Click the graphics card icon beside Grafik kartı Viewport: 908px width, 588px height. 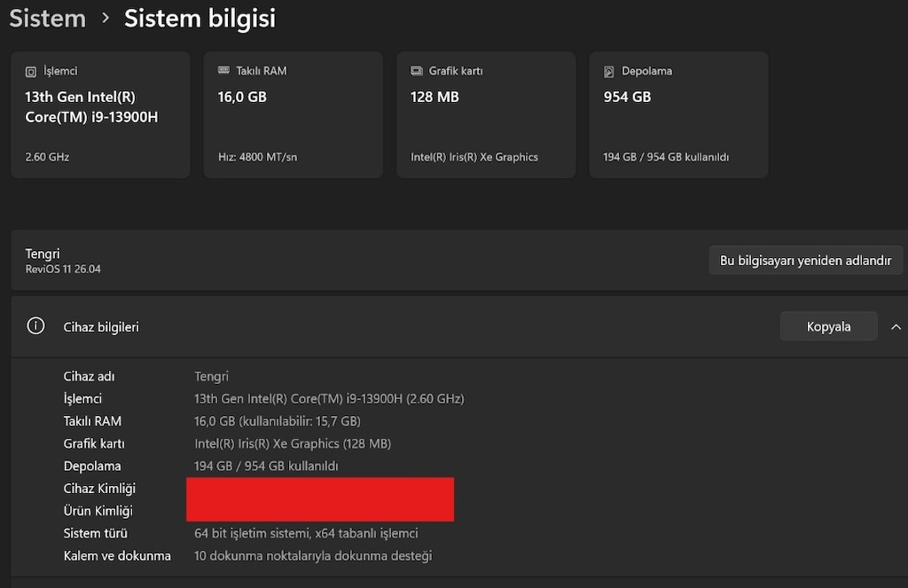pyautogui.click(x=417, y=71)
